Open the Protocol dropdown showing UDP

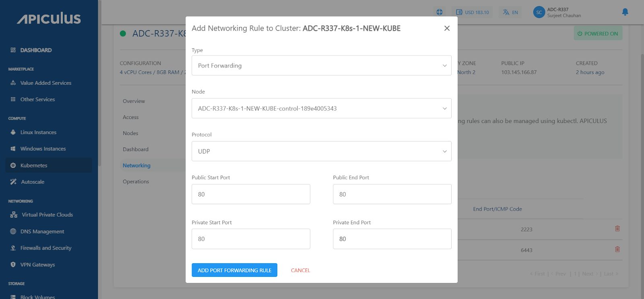322,151
